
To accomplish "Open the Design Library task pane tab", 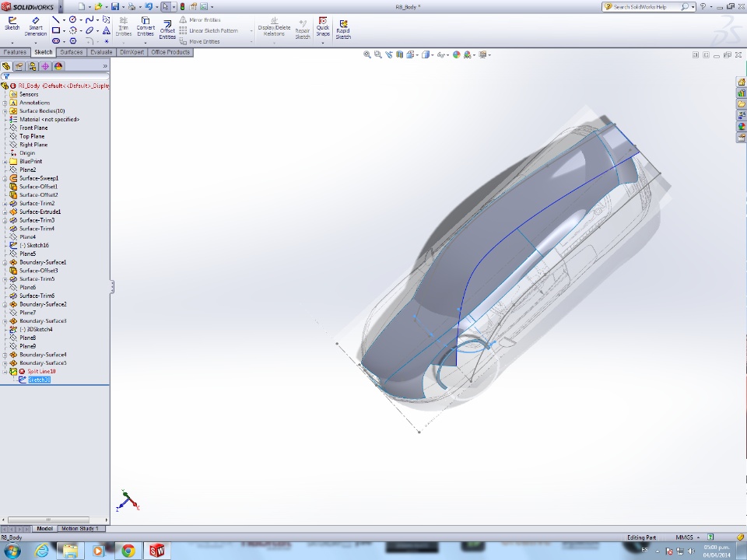I will (x=742, y=93).
